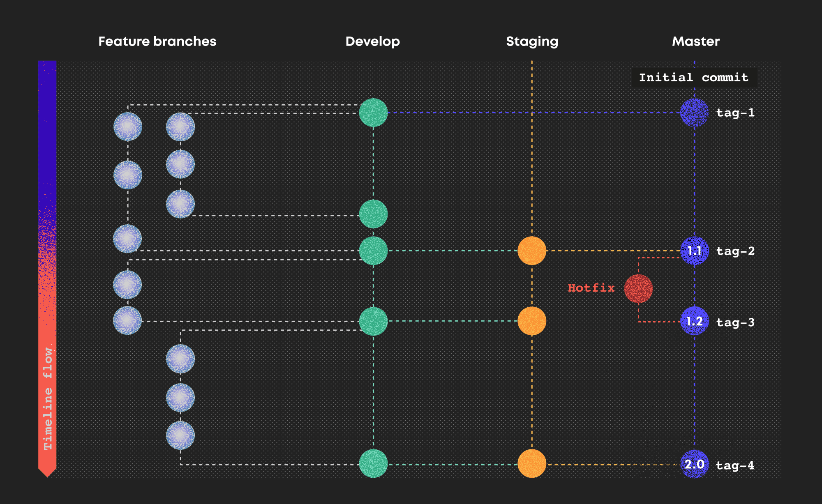Image resolution: width=822 pixels, height=504 pixels.
Task: Click the red Hotfix commit node
Action: 638,288
